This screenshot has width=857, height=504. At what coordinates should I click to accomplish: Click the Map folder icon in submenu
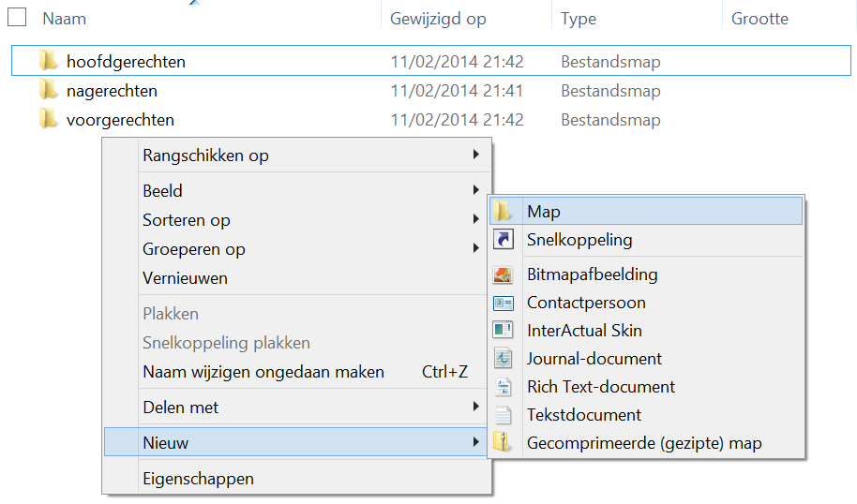(x=502, y=212)
